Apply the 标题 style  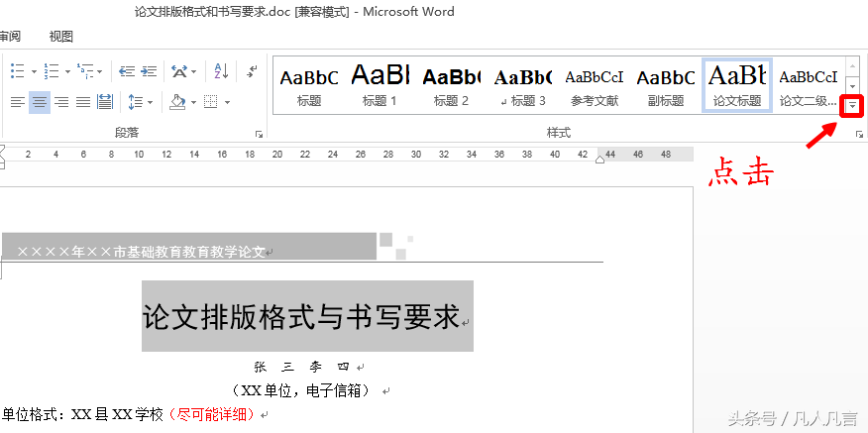click(309, 86)
